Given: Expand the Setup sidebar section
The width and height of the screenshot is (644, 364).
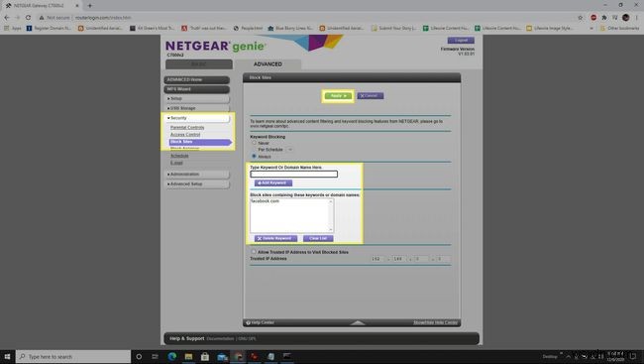Looking at the screenshot, I should pyautogui.click(x=197, y=99).
